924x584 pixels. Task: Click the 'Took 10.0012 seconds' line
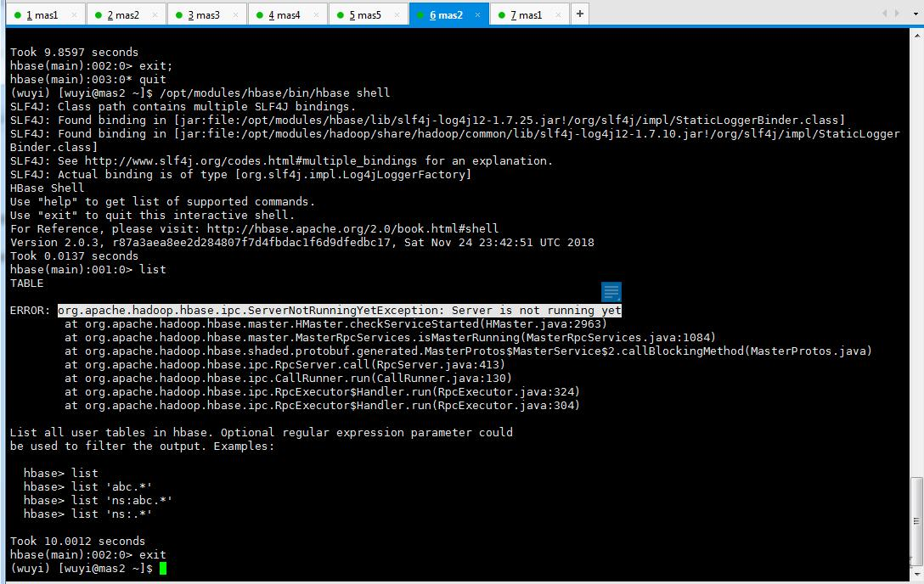coord(77,541)
